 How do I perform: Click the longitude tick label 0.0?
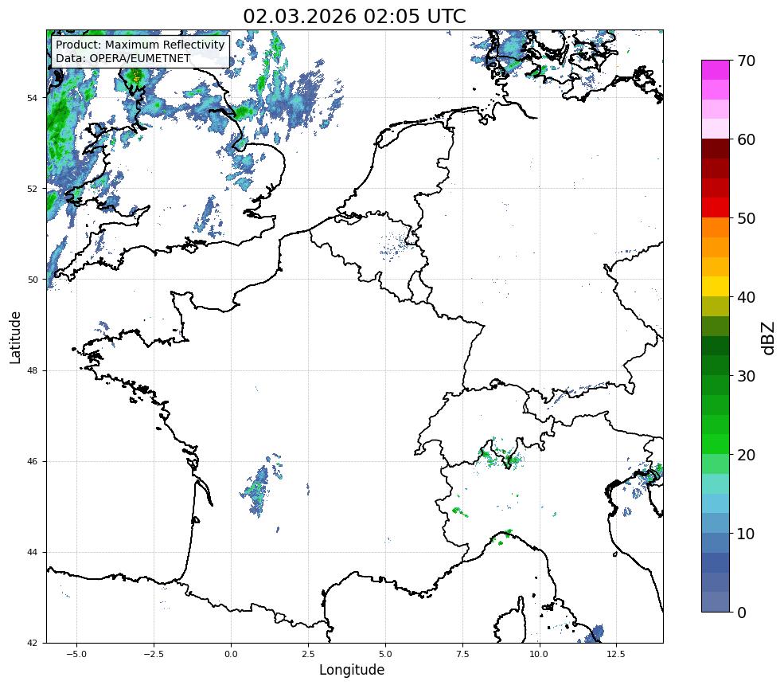(x=231, y=654)
